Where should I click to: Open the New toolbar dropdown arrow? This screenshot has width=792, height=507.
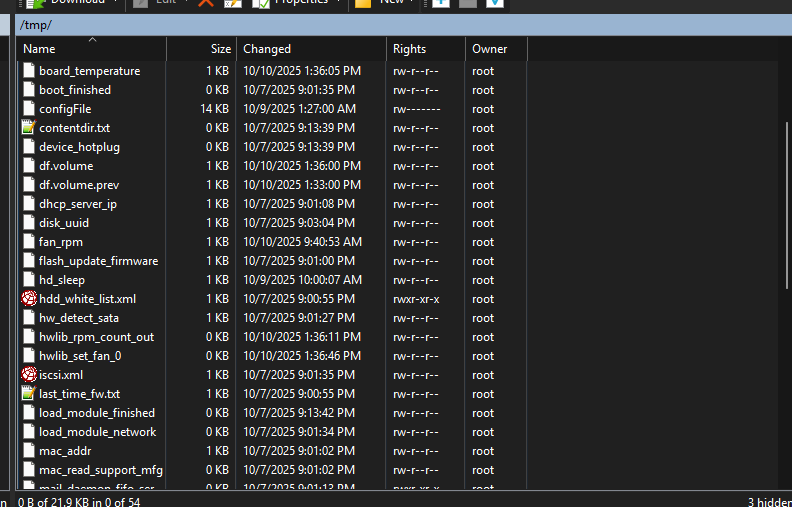(x=412, y=2)
